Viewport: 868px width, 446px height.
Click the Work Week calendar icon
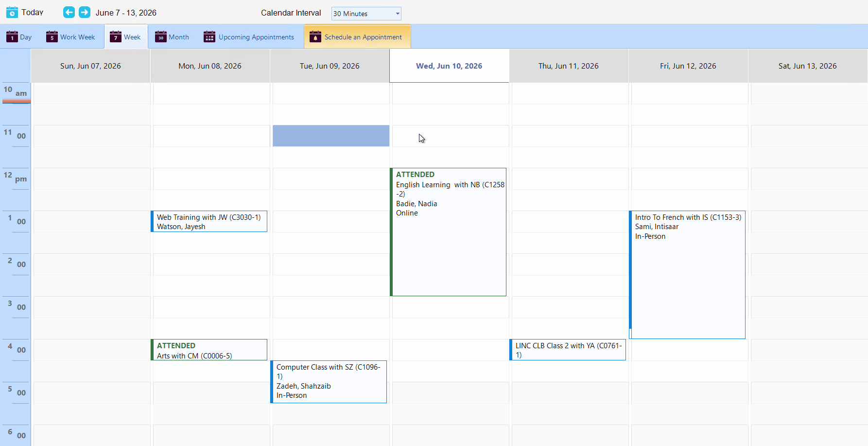click(52, 36)
